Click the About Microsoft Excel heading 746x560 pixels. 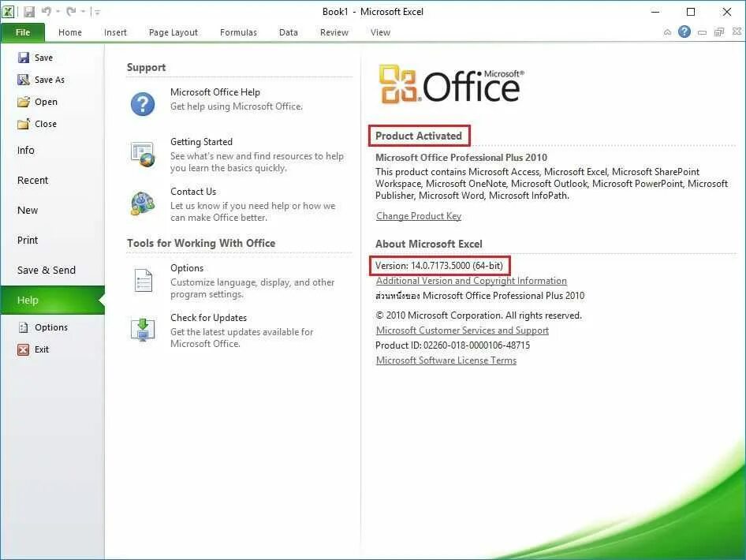point(429,244)
